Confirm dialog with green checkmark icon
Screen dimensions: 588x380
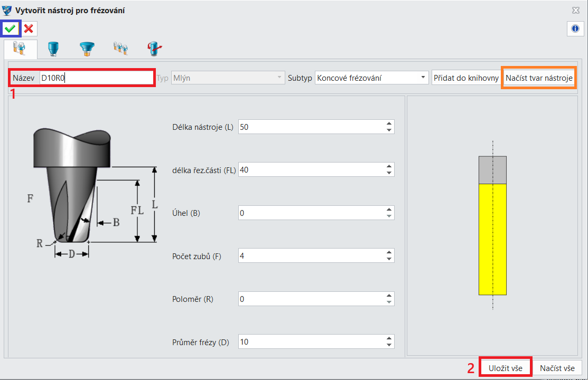pos(11,28)
